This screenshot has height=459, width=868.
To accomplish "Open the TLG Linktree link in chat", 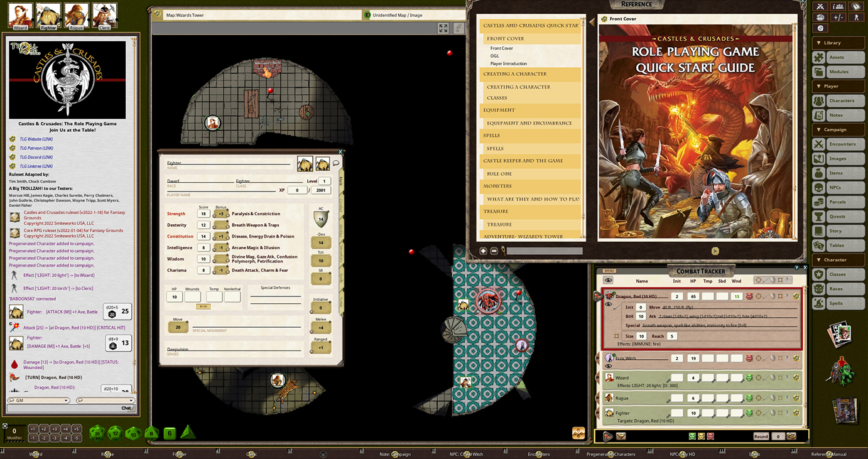I will [x=36, y=166].
